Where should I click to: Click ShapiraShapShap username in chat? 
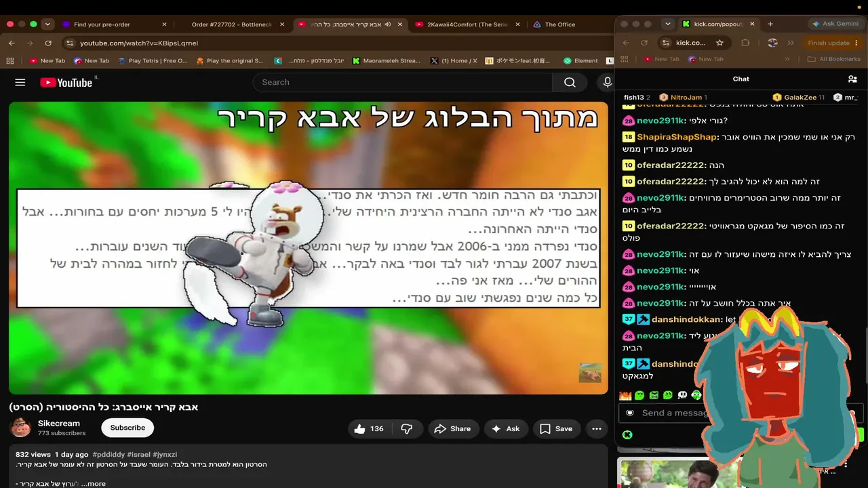point(677,137)
